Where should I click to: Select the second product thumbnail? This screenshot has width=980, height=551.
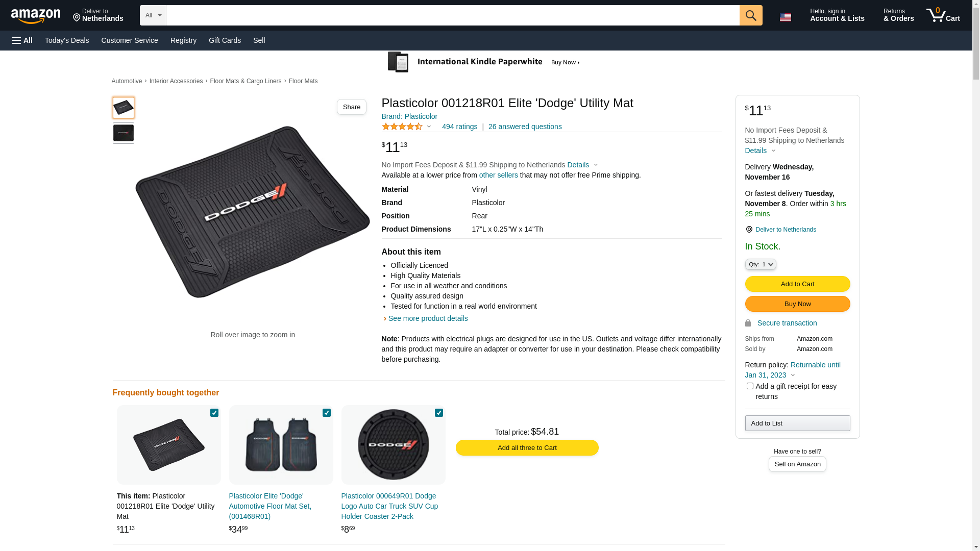pyautogui.click(x=124, y=133)
